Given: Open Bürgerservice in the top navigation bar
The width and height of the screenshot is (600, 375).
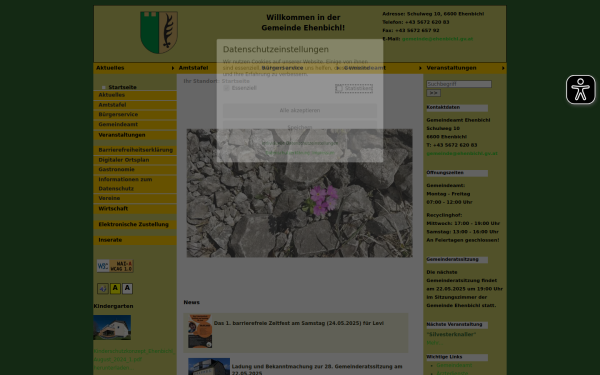Looking at the screenshot, I should [282, 68].
